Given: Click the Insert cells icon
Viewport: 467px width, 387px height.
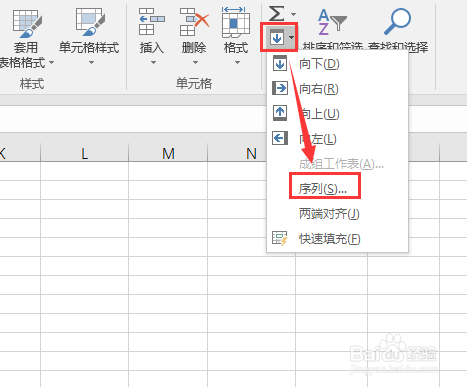Looking at the screenshot, I should click(x=151, y=22).
